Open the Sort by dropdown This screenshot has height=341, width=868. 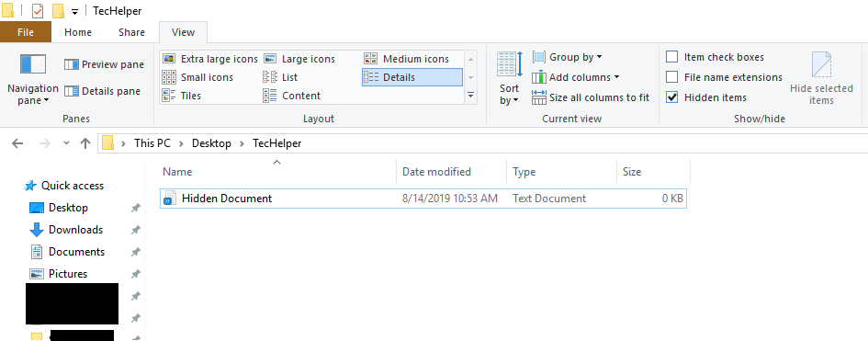(x=509, y=79)
